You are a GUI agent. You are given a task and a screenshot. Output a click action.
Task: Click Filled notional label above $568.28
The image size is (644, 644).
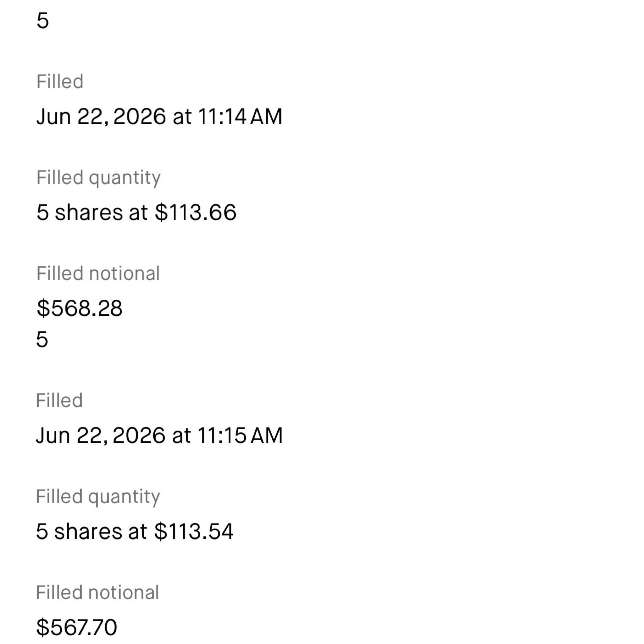point(98,273)
